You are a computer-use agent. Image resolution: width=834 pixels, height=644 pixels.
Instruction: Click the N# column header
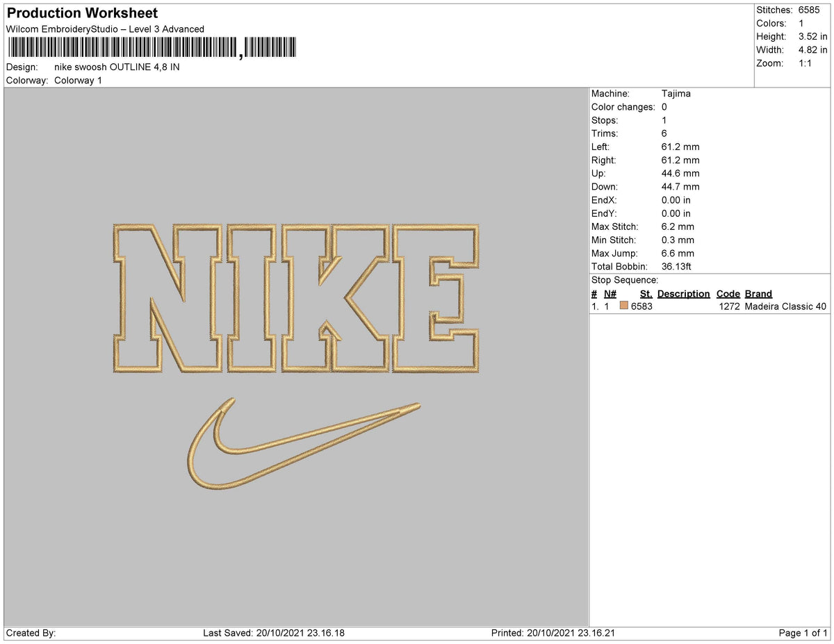click(x=610, y=294)
